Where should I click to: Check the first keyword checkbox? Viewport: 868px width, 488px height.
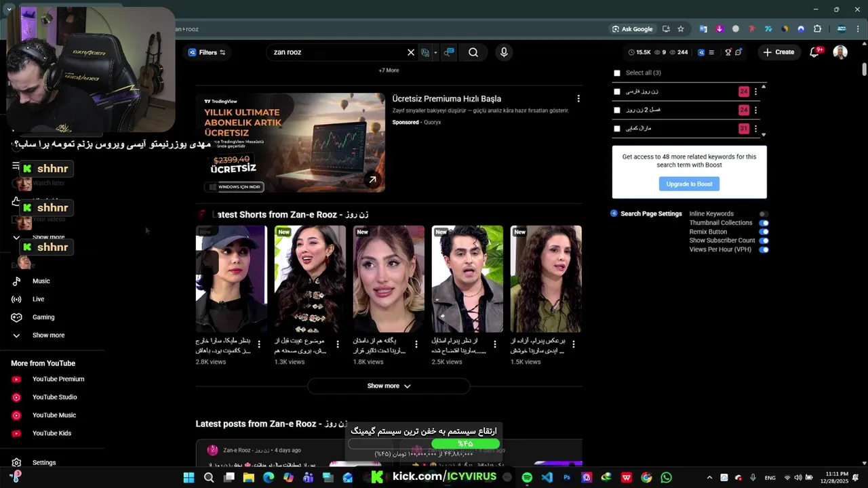(x=616, y=91)
